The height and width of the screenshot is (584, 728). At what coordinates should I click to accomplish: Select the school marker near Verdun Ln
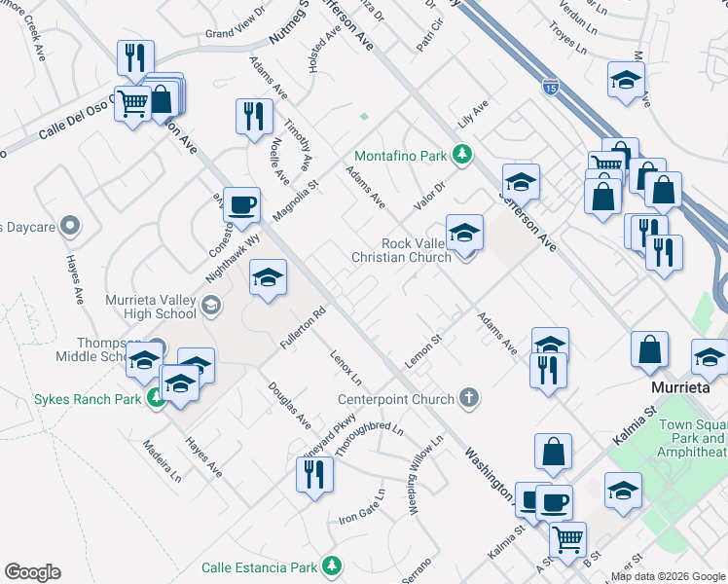(626, 80)
